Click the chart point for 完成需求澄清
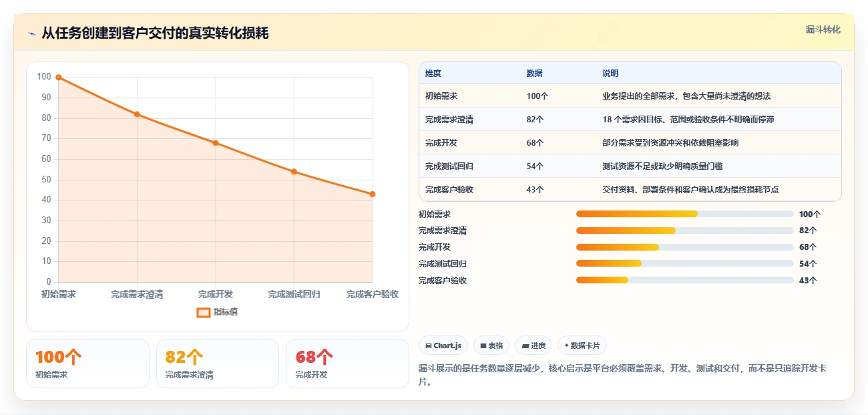This screenshot has height=415, width=868. [137, 114]
